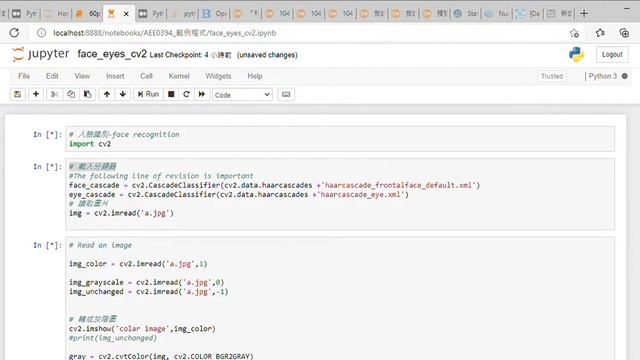Restart kernel and run all fast-forward icon
Image resolution: width=640 pixels, height=360 pixels.
click(202, 94)
